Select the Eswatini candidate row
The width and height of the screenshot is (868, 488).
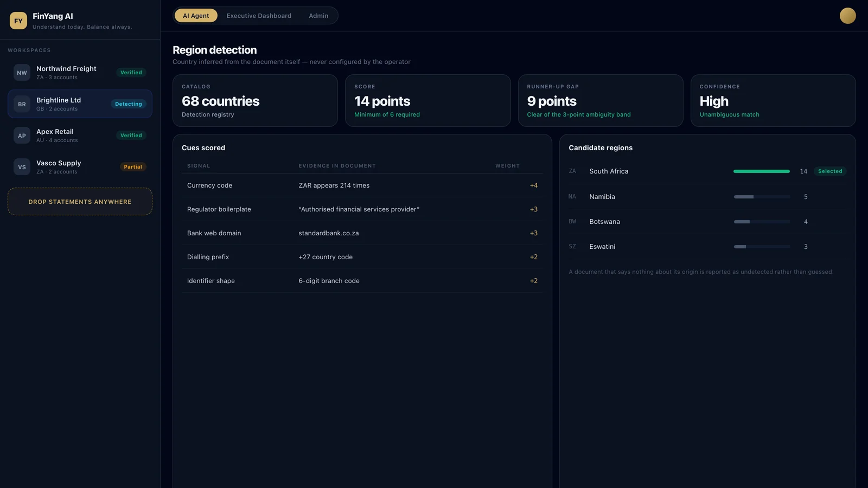click(x=707, y=247)
